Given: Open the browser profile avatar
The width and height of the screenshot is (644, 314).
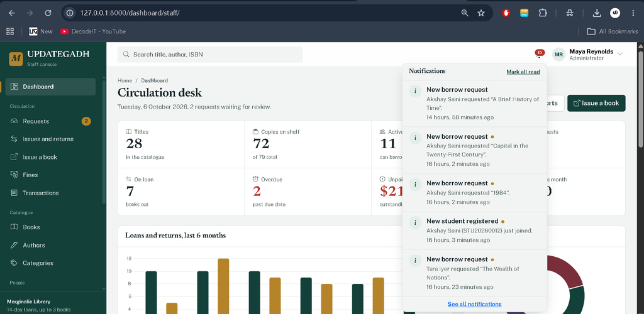Looking at the screenshot, I should click(x=615, y=13).
